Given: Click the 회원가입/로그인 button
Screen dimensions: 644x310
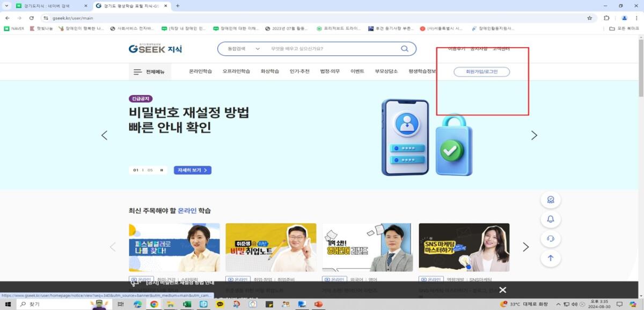Looking at the screenshot, I should coord(481,72).
